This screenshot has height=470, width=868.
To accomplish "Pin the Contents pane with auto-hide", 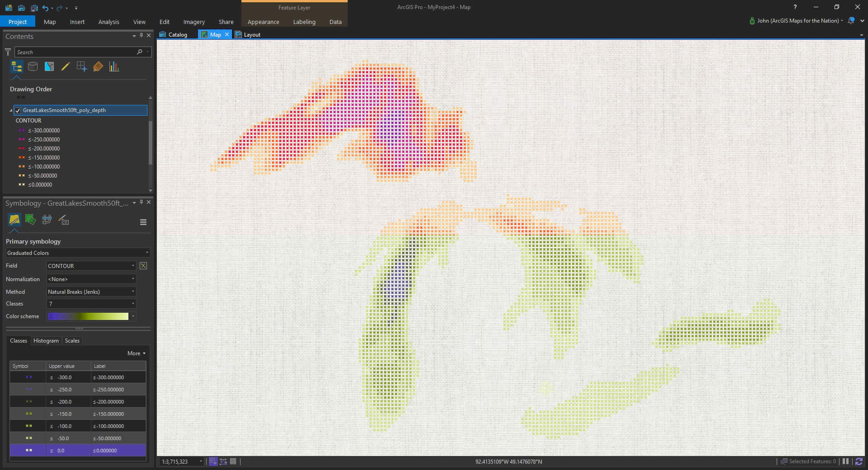I will (x=141, y=35).
